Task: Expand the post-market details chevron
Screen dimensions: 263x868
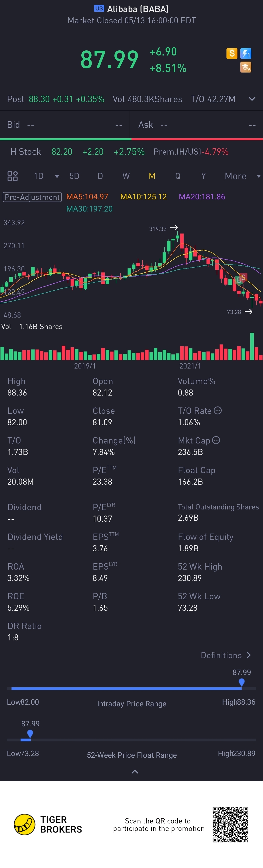Action: pyautogui.click(x=252, y=99)
